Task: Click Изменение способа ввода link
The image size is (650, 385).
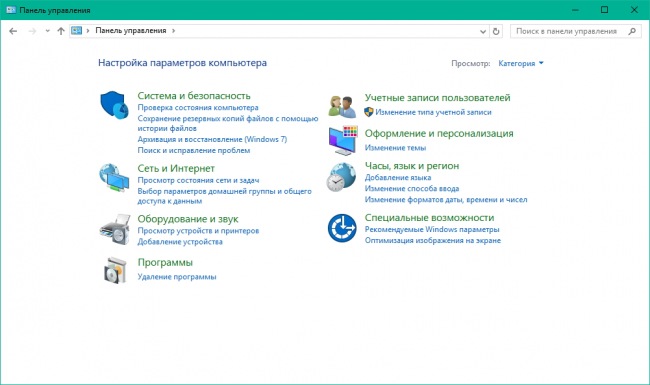Action: coord(412,189)
